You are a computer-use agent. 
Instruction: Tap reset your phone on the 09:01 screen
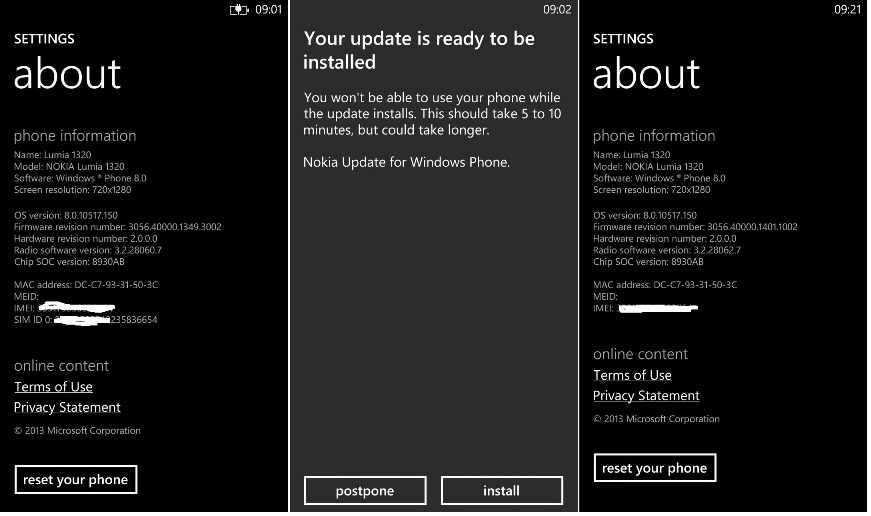tap(76, 479)
